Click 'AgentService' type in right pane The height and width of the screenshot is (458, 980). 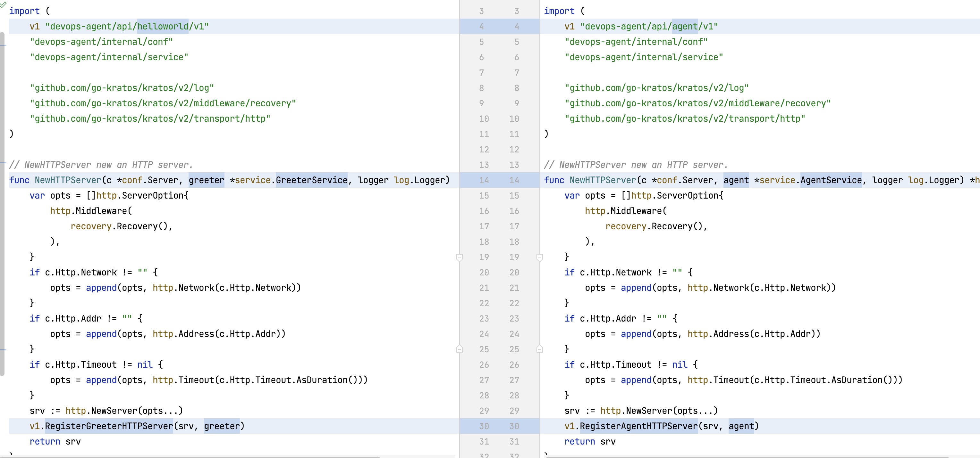coord(831,180)
